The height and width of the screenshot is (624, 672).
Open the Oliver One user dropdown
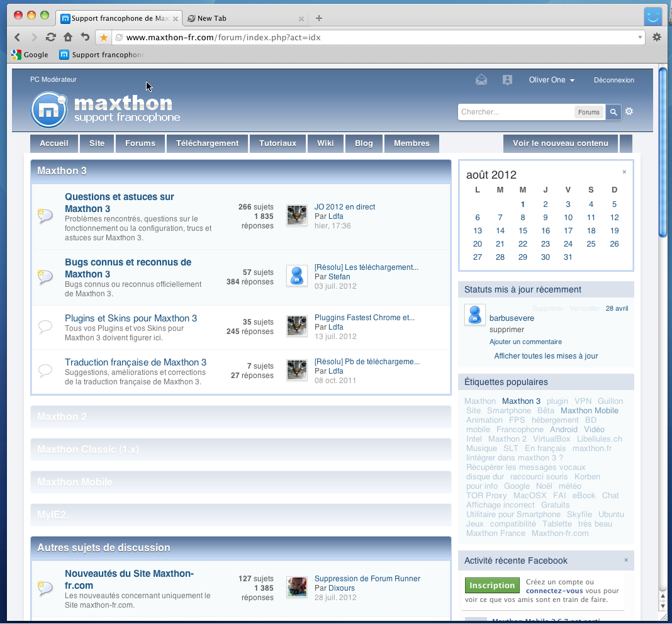[552, 80]
